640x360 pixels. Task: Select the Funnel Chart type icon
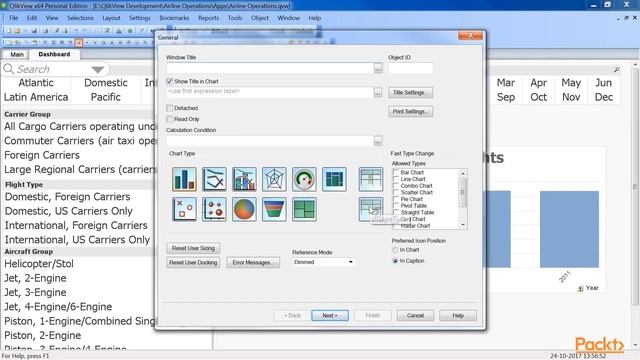tap(274, 209)
